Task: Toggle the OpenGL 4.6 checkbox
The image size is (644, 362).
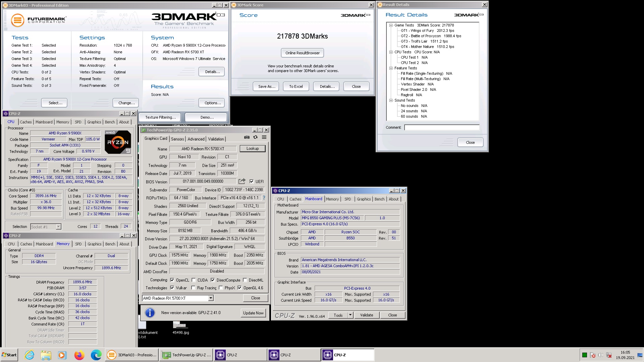Action: point(239,288)
